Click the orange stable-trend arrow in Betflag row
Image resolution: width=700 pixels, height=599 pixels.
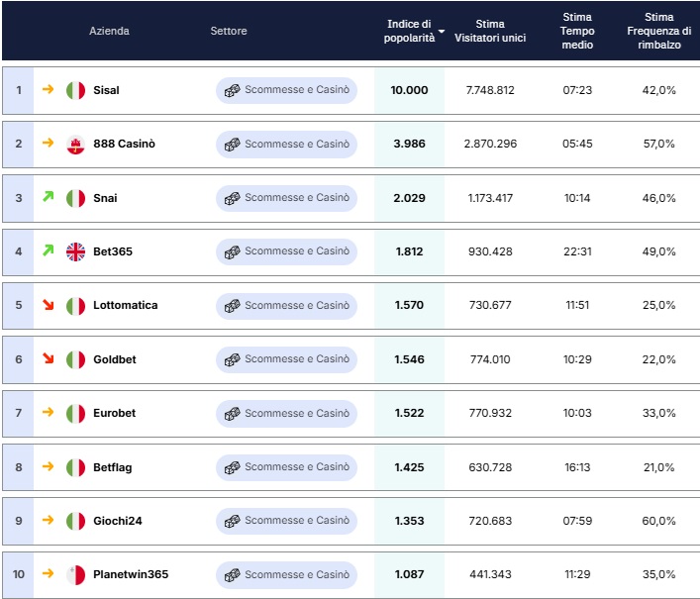(48, 466)
